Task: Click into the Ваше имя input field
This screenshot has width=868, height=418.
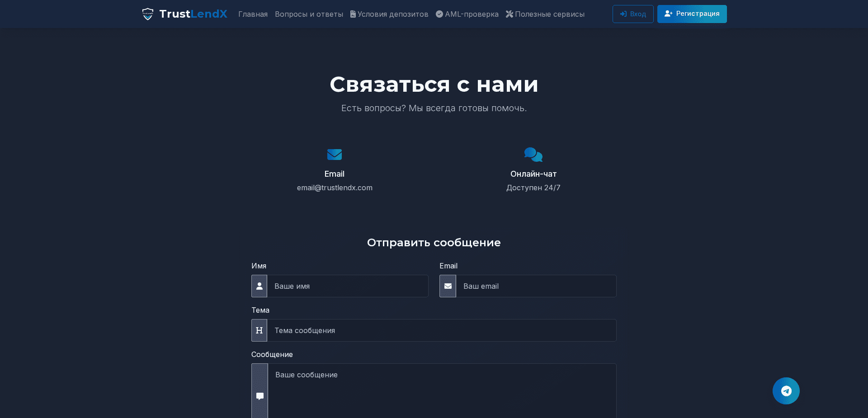Action: (348, 286)
